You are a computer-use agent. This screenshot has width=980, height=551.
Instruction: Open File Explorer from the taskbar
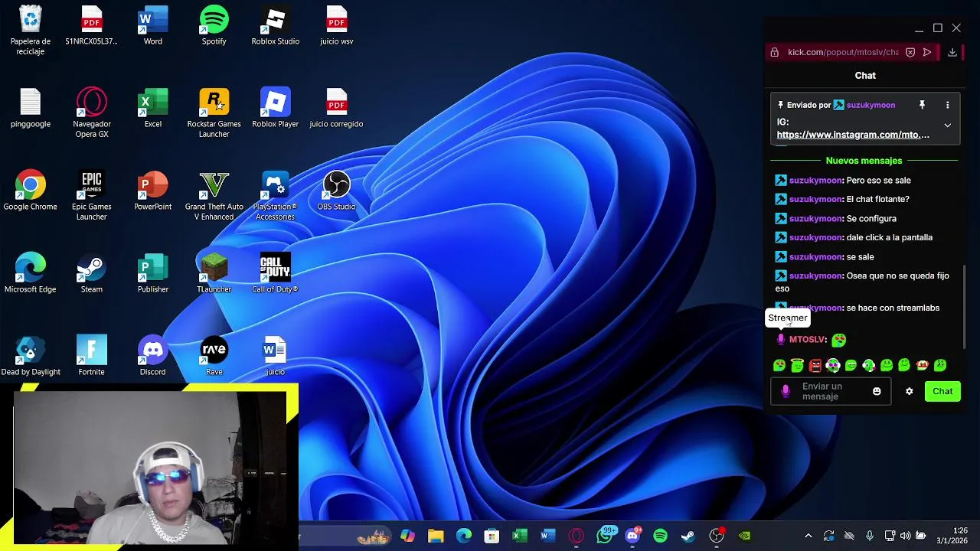click(x=436, y=536)
